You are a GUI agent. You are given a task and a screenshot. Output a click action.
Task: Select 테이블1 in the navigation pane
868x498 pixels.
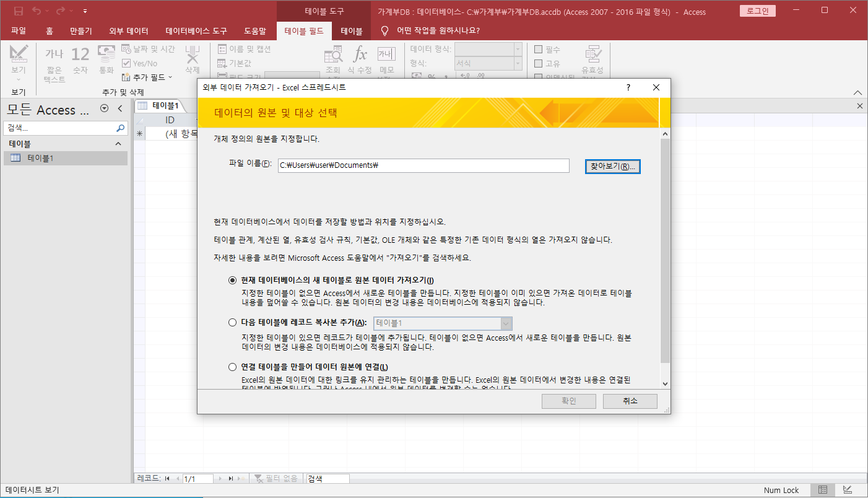pos(65,158)
